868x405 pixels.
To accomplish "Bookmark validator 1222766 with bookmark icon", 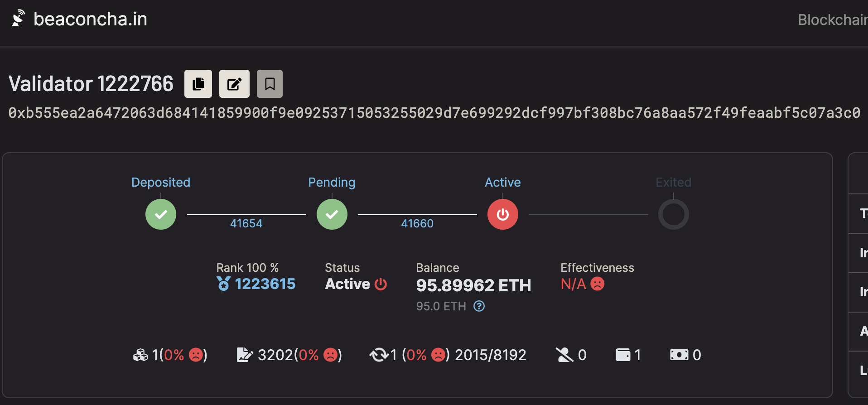I will (270, 84).
